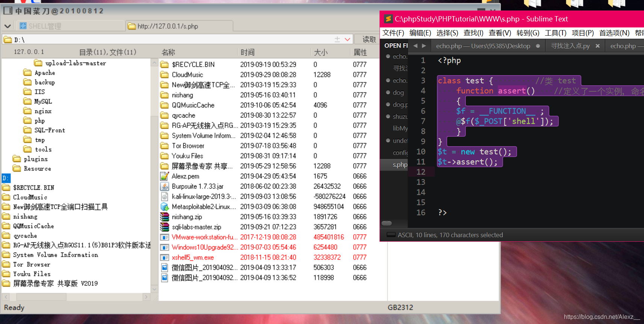Open the nishang folder in file list
Viewport: 644px width, 324px height.
pyautogui.click(x=182, y=95)
